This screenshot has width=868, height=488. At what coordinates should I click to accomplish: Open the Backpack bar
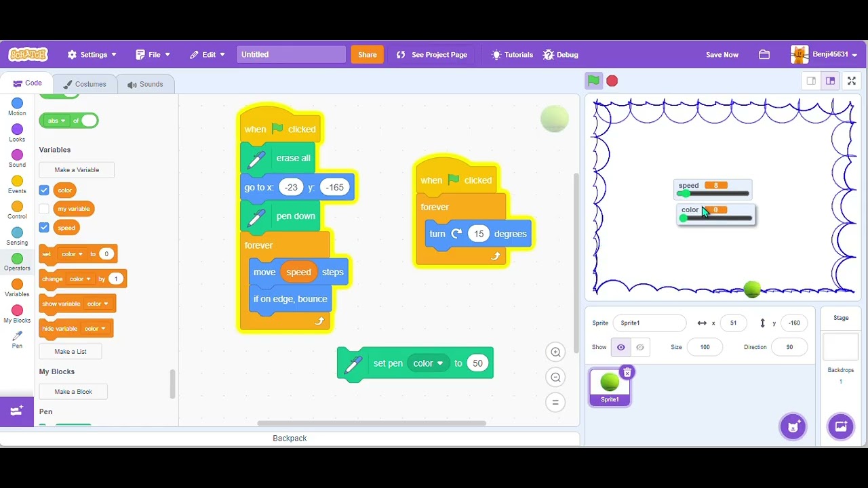pyautogui.click(x=290, y=439)
